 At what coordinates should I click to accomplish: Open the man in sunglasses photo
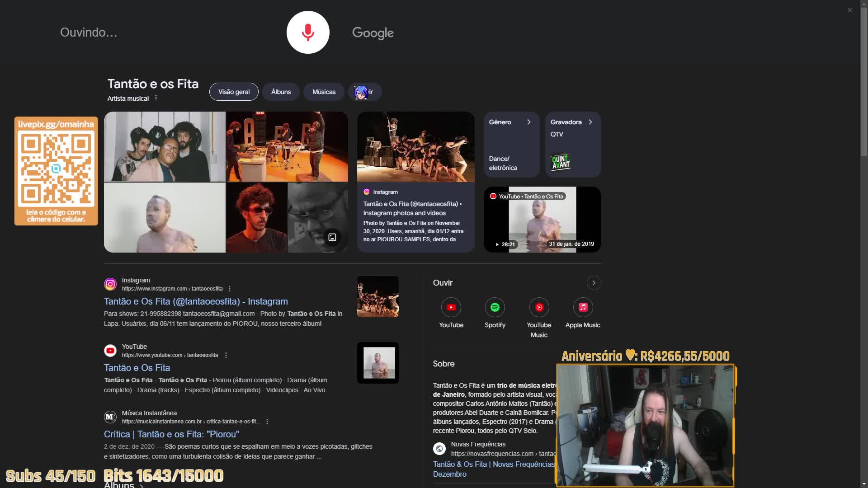(x=256, y=217)
